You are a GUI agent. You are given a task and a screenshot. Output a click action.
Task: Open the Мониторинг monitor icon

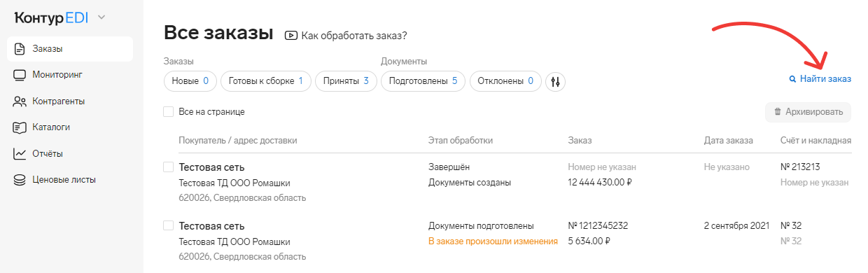(x=20, y=75)
